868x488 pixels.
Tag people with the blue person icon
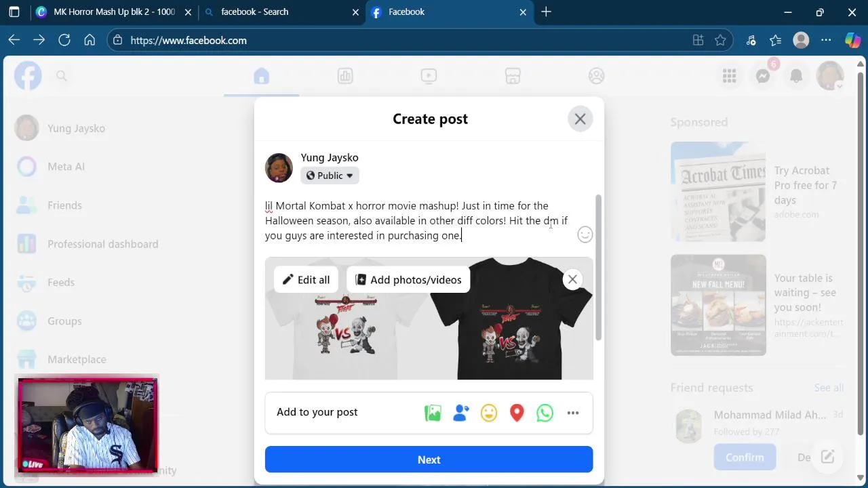tap(461, 413)
